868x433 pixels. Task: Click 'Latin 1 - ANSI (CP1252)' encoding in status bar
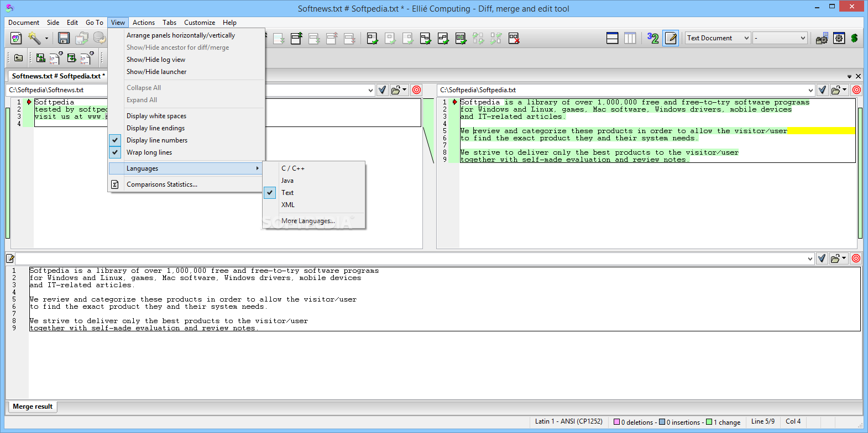[569, 421]
